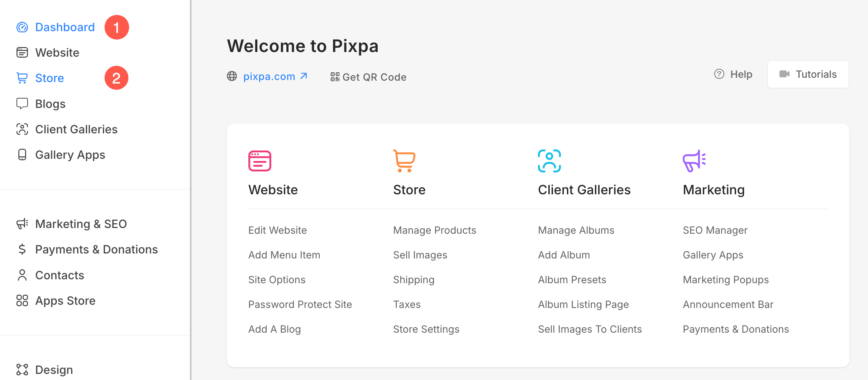
Task: Click the purple Marketing megaphone icon
Action: coord(694,161)
